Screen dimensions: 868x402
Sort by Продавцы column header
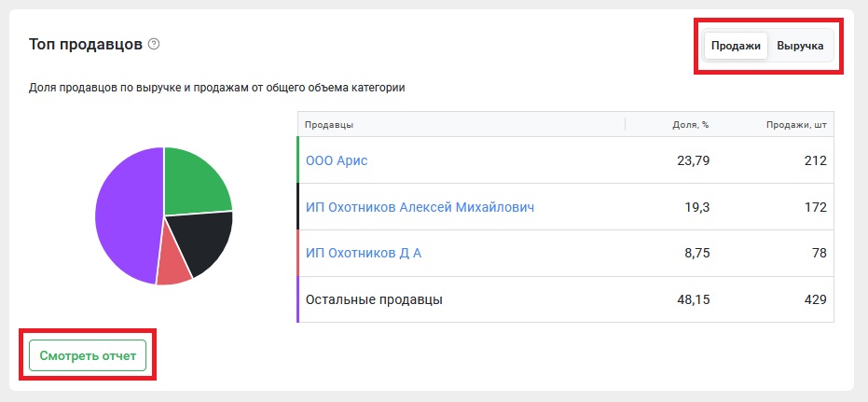click(x=329, y=125)
